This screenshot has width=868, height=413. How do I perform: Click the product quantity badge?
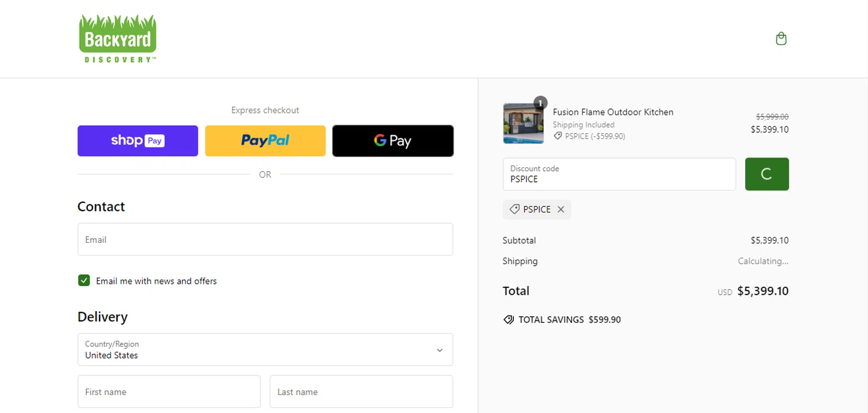pyautogui.click(x=540, y=103)
